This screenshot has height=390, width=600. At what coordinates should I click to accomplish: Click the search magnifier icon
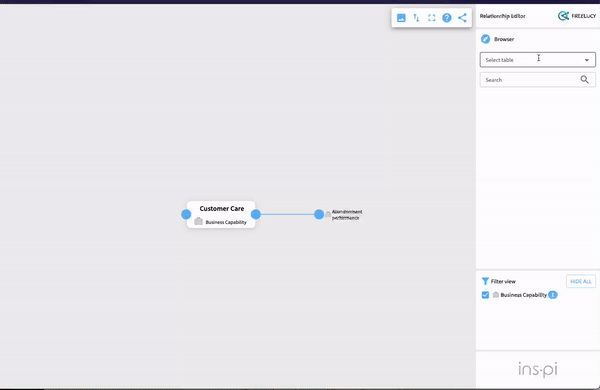point(584,80)
